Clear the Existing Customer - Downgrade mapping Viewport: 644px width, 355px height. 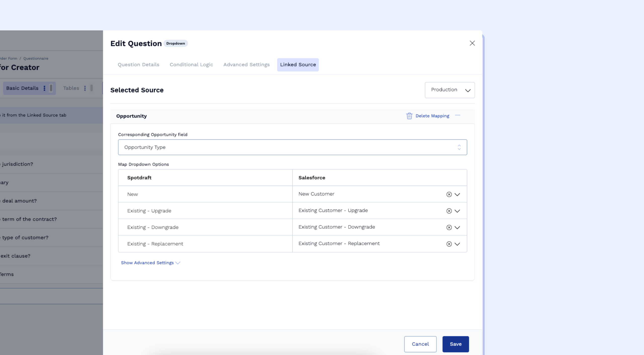click(449, 228)
